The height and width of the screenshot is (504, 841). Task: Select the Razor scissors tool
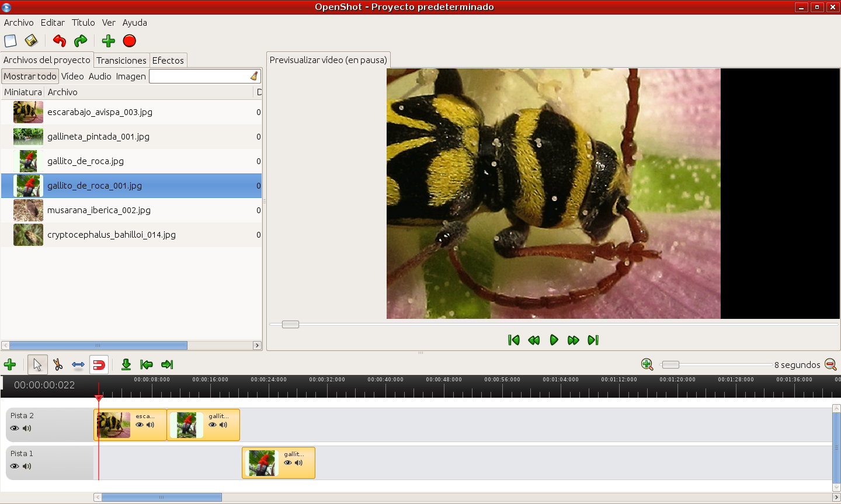(x=58, y=365)
